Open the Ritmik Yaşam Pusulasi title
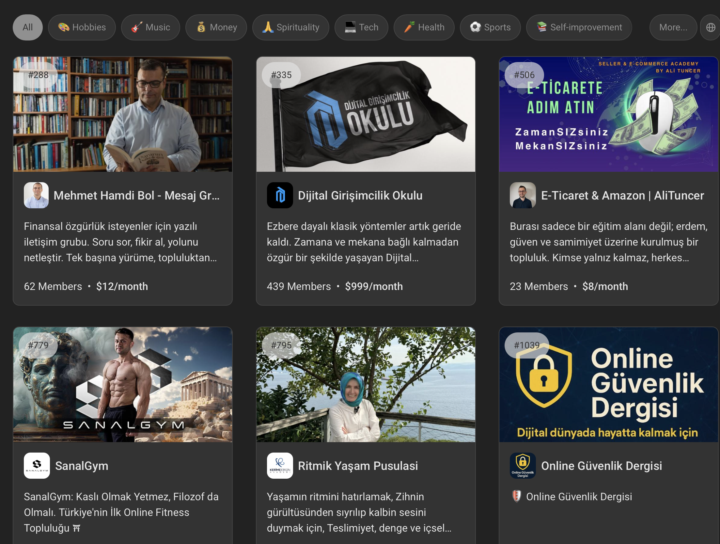 click(358, 466)
